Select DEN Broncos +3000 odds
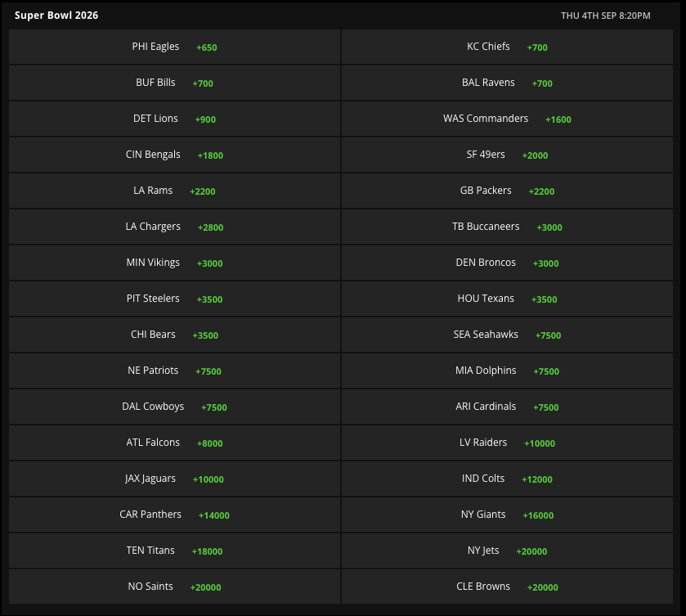The width and height of the screenshot is (686, 616). point(507,263)
